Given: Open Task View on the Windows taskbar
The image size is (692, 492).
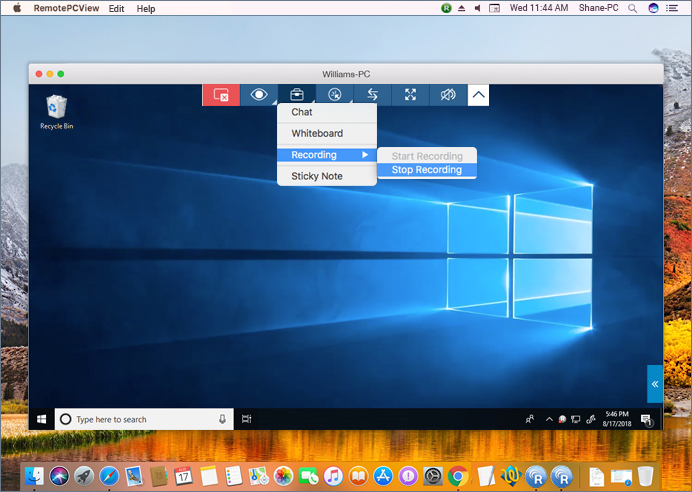Looking at the screenshot, I should (x=247, y=419).
